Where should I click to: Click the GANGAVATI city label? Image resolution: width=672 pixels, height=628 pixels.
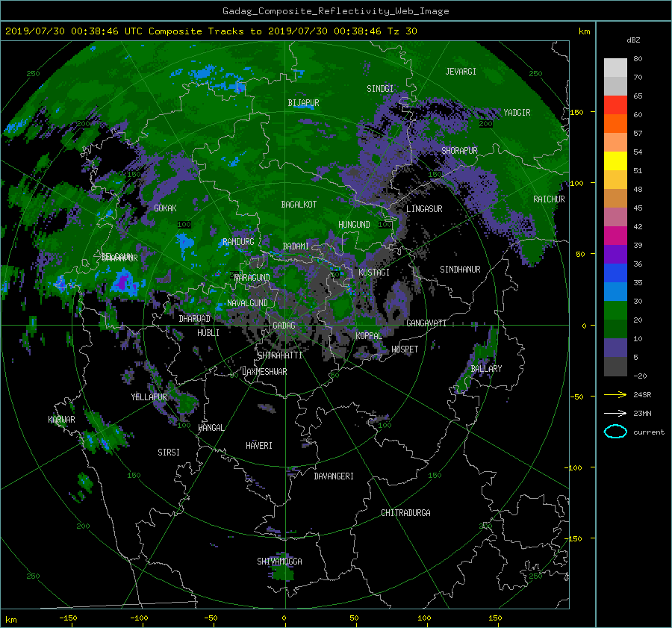(426, 323)
